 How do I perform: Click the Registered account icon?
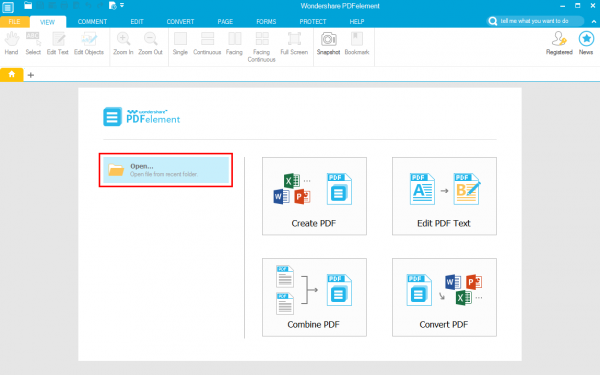point(559,43)
